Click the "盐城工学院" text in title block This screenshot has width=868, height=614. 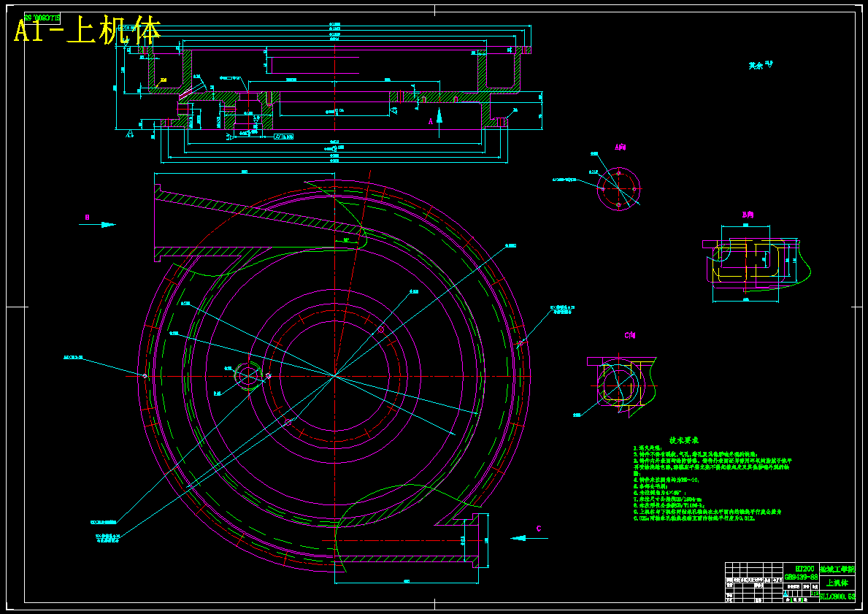pos(837,569)
